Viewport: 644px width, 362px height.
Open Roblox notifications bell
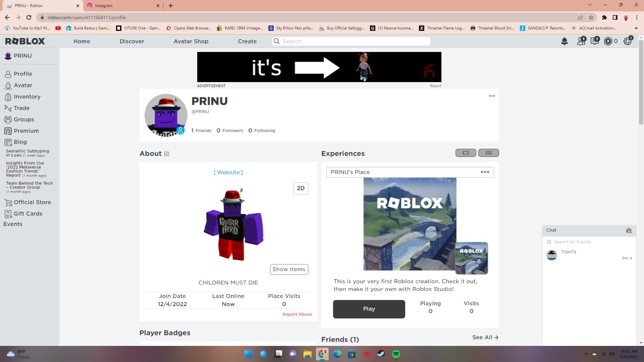click(564, 41)
